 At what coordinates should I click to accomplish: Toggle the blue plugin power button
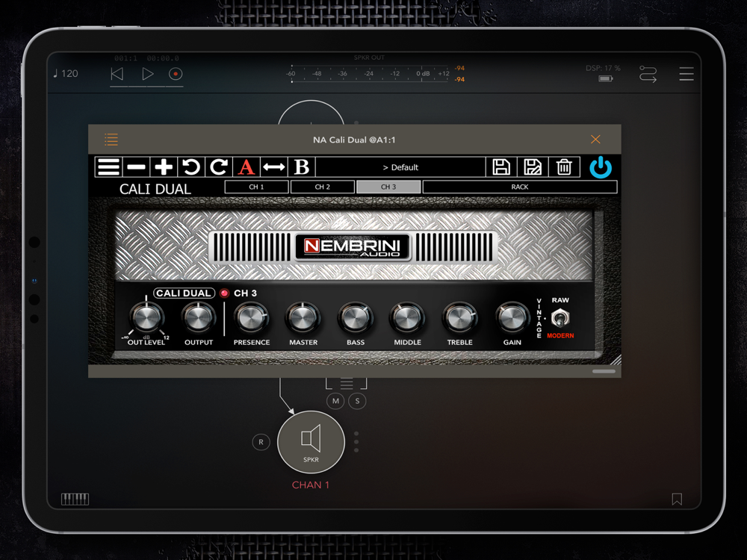click(x=601, y=167)
